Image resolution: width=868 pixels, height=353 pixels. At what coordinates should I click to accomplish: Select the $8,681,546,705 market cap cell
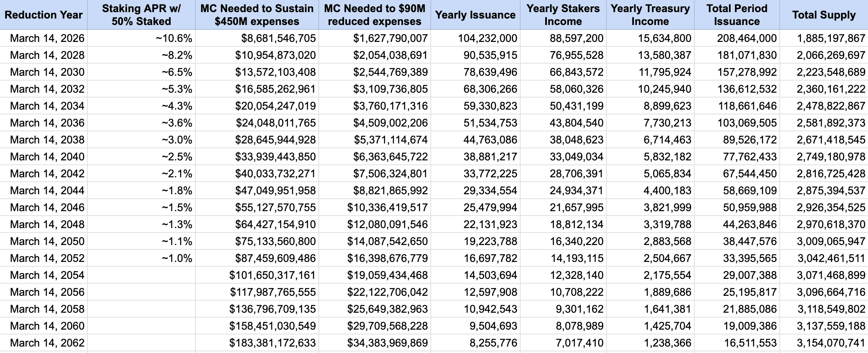click(x=278, y=38)
